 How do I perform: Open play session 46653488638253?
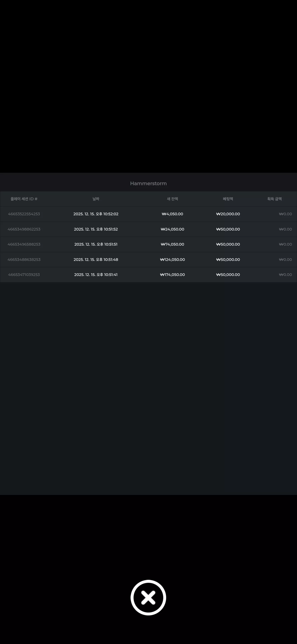click(24, 259)
